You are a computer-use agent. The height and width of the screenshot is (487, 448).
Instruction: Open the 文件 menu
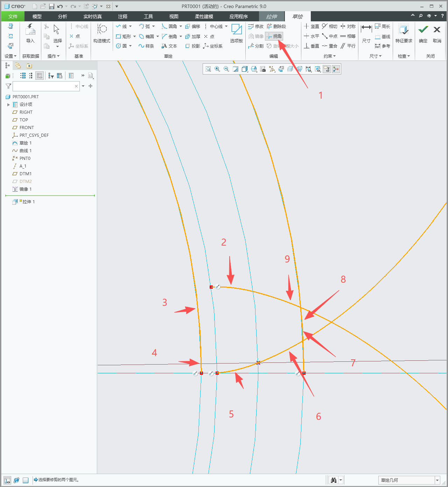click(13, 16)
